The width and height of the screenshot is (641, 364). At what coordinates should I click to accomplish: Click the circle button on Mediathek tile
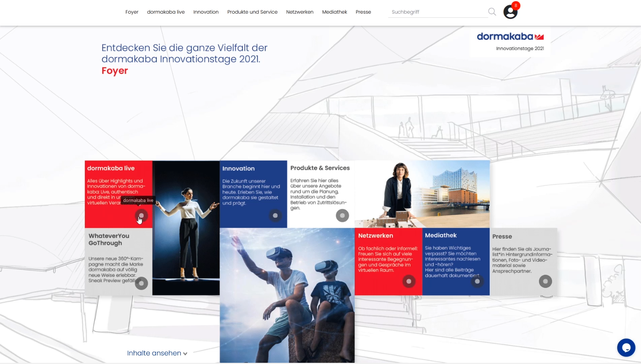tap(477, 281)
